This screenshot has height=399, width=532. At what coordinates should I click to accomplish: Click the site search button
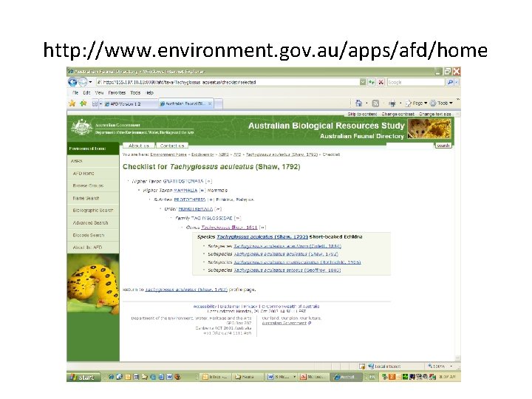[x=443, y=146]
